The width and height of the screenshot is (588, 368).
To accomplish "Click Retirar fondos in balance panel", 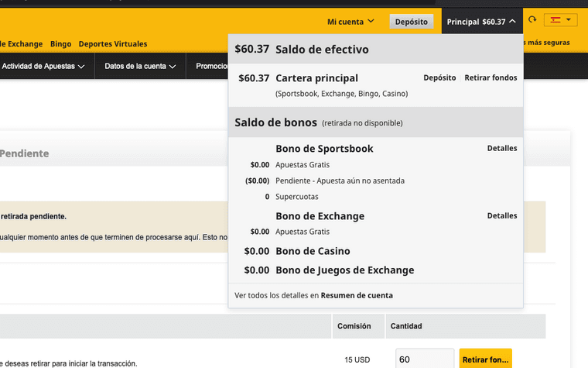I will click(x=491, y=78).
